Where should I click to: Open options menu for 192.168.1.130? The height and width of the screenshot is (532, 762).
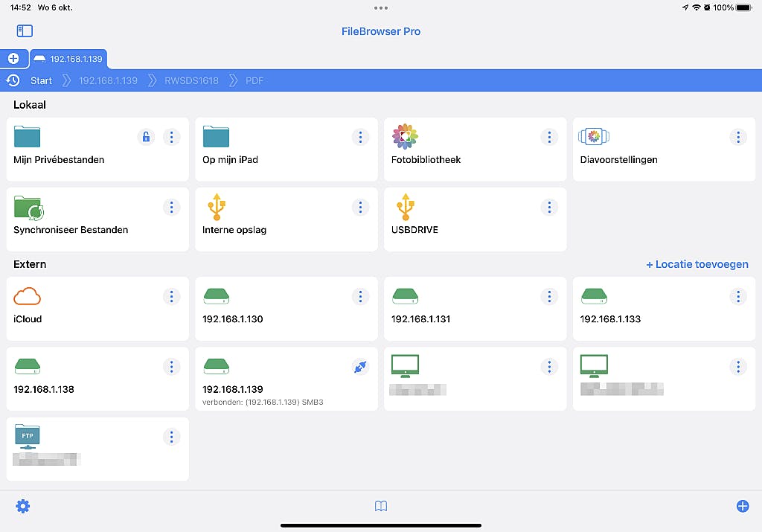click(x=360, y=296)
